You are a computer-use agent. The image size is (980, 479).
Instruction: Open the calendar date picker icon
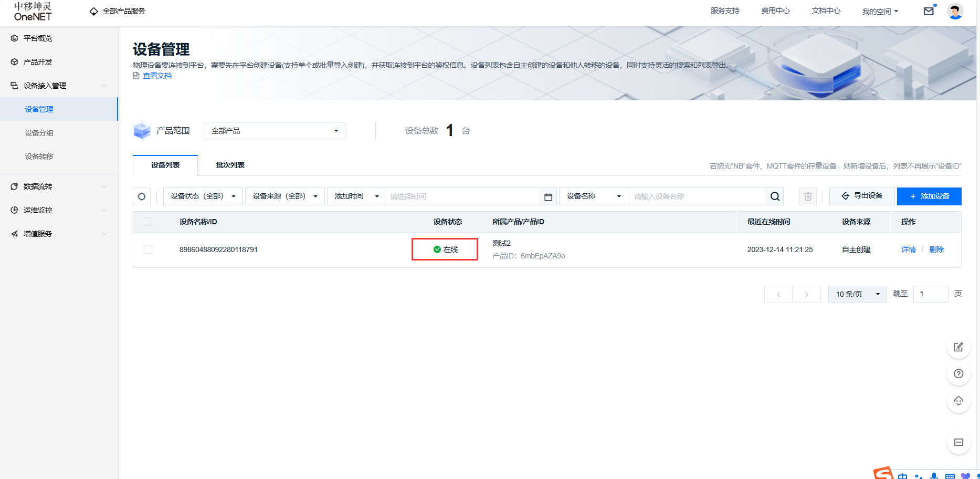coord(548,196)
